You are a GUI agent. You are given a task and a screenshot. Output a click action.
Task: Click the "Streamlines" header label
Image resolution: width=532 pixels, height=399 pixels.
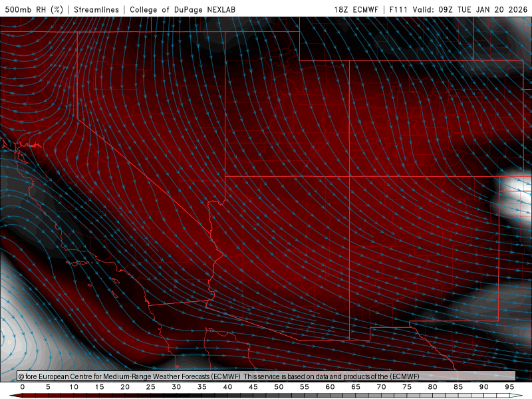(96, 9)
